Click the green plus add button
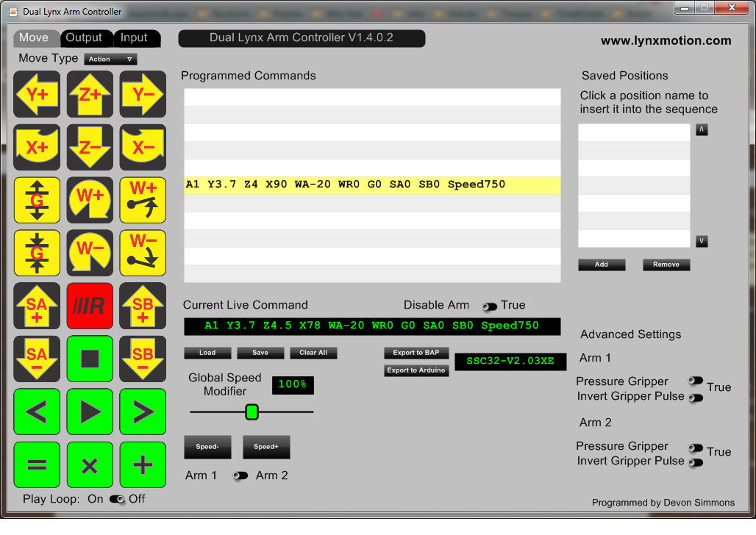Image resolution: width=756 pixels, height=535 pixels. [x=143, y=465]
